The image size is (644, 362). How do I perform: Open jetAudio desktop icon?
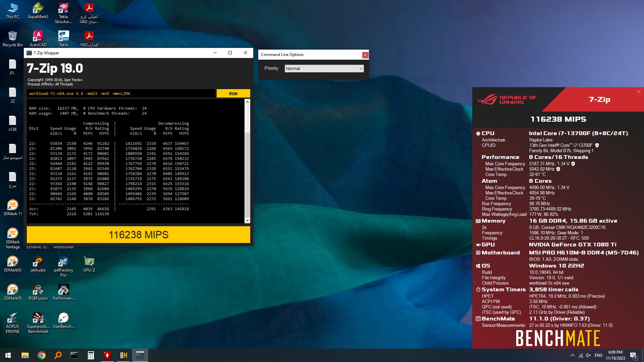click(38, 264)
